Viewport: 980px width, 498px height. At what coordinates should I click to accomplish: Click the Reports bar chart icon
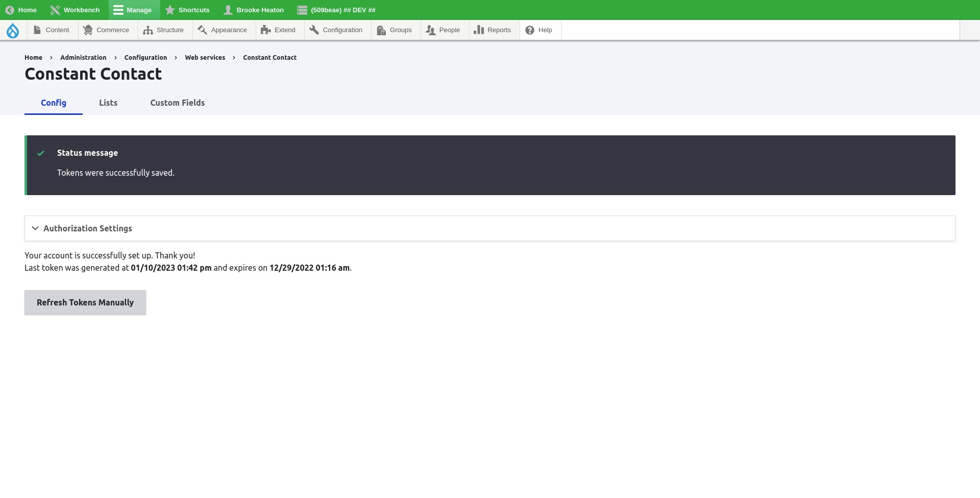479,30
